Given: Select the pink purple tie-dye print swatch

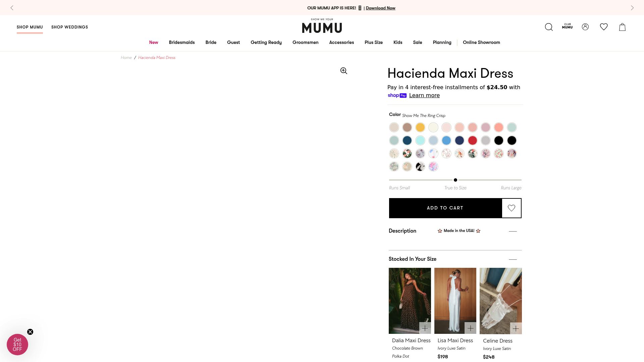Looking at the screenshot, I should 433,167.
